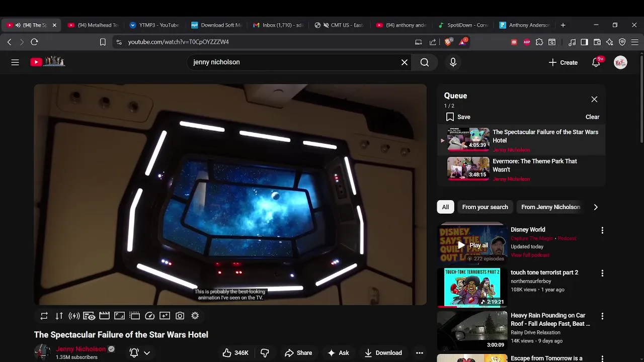Open touch tone terrorist part 2 video
644x362 pixels.
[x=544, y=273]
